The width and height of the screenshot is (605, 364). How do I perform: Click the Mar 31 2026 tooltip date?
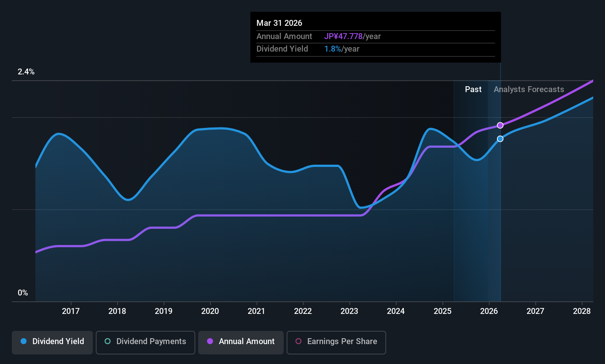[279, 23]
